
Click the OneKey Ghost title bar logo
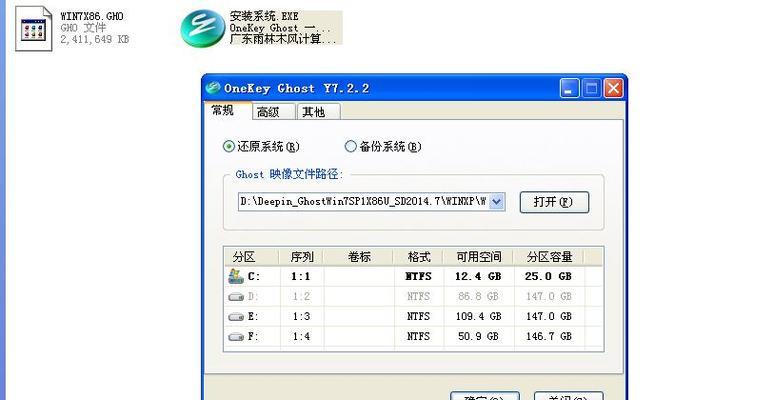click(213, 88)
